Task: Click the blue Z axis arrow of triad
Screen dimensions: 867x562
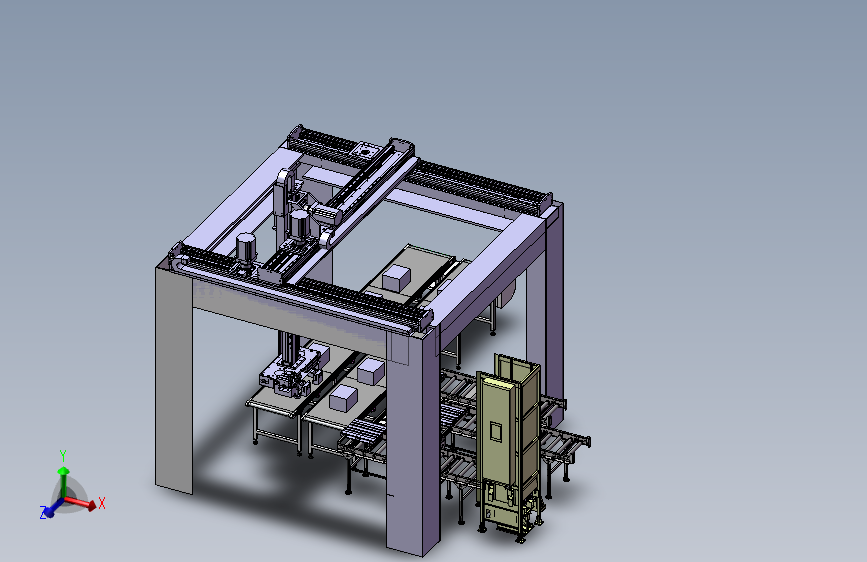Action: pos(51,508)
